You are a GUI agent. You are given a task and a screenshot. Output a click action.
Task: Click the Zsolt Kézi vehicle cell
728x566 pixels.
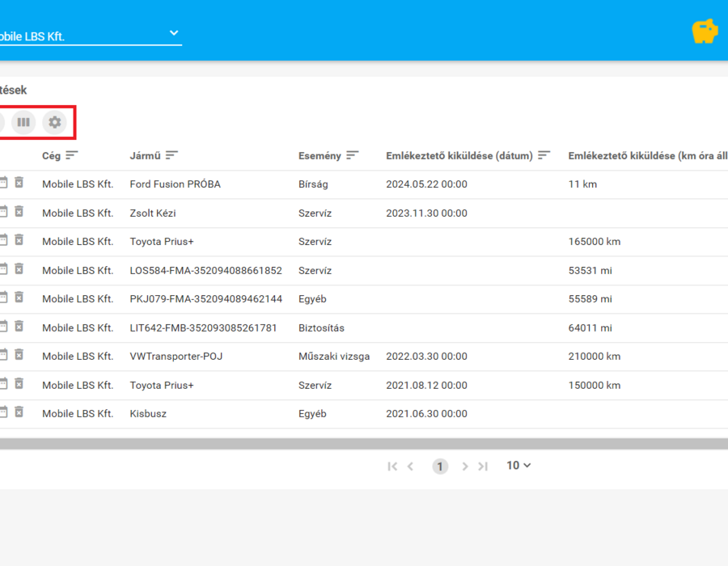[153, 213]
